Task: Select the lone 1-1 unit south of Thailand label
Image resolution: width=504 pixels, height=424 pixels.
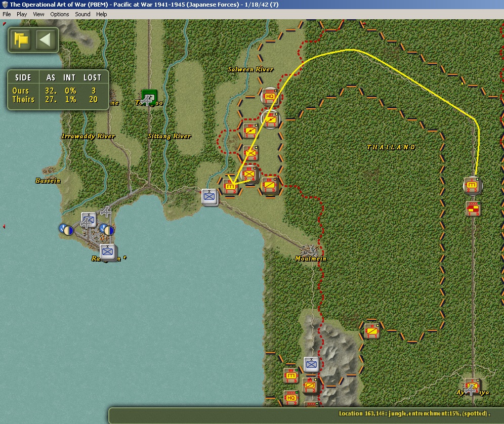Action: tap(372, 331)
